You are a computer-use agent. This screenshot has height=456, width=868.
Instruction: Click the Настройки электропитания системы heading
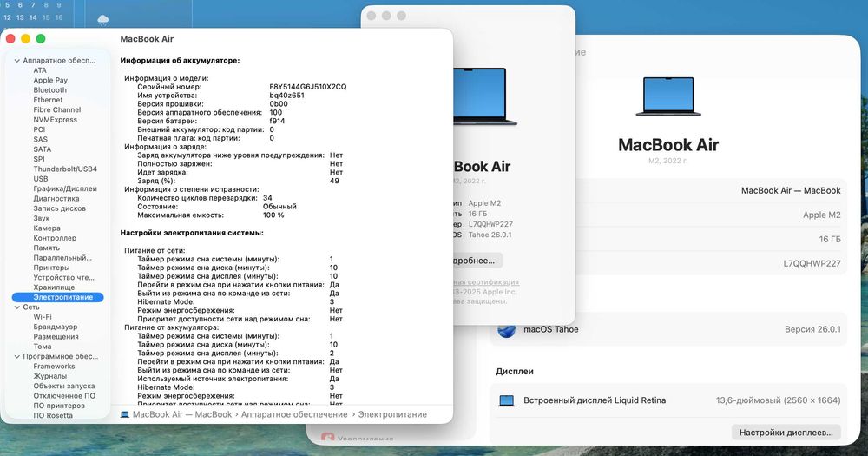(x=192, y=234)
